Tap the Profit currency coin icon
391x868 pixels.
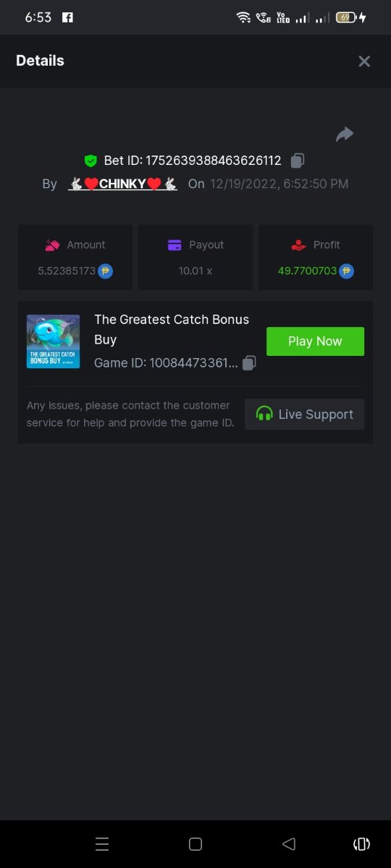point(347,271)
